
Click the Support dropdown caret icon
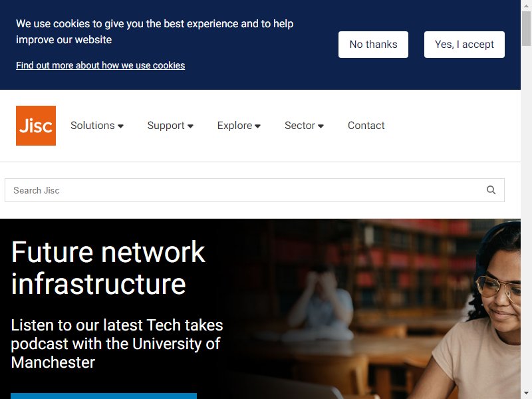[190, 126]
